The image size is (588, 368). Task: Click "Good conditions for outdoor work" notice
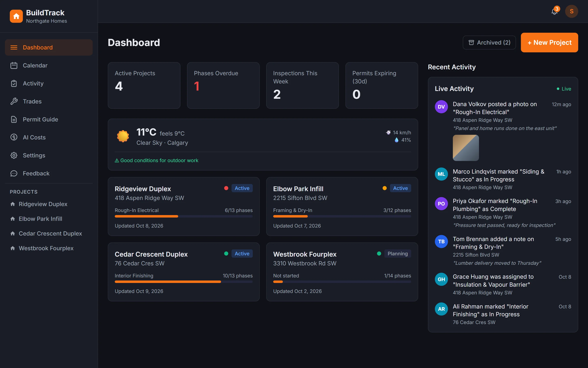(156, 160)
